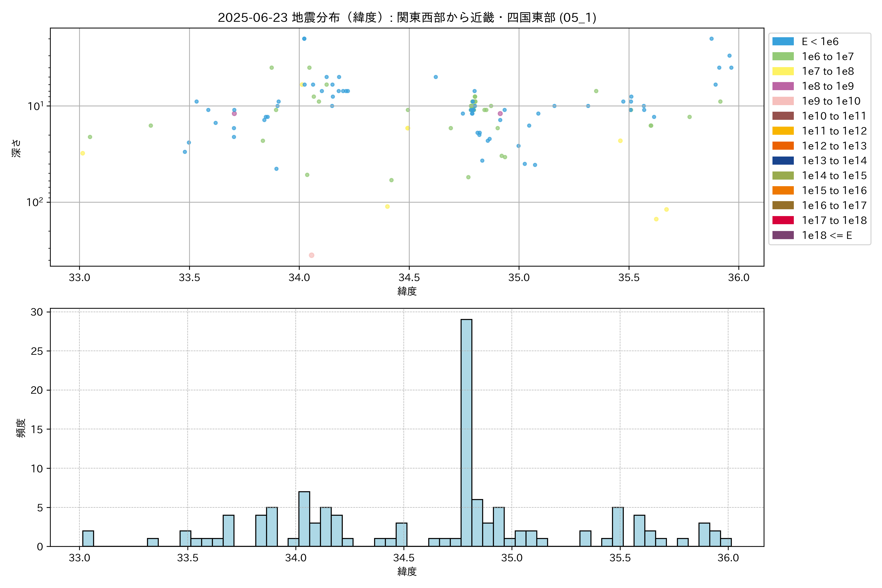The width and height of the screenshot is (882, 588).
Task: Click the yellow scatter point near latitude 33.0
Action: coord(83,153)
